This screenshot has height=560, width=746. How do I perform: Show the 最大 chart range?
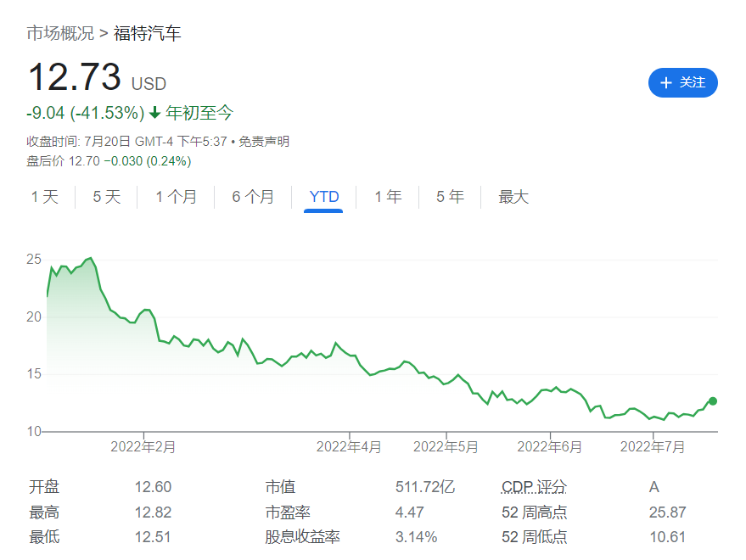(513, 197)
